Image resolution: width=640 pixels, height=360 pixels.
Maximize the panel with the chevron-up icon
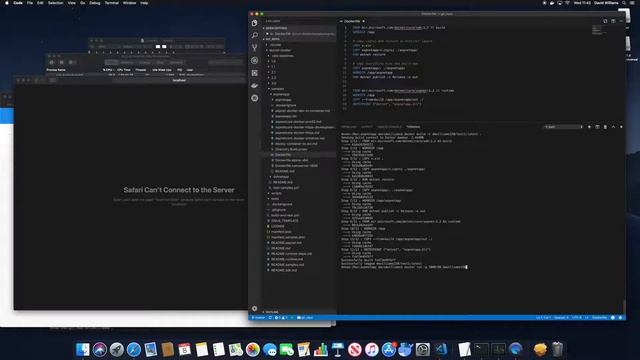pyautogui.click(x=613, y=127)
